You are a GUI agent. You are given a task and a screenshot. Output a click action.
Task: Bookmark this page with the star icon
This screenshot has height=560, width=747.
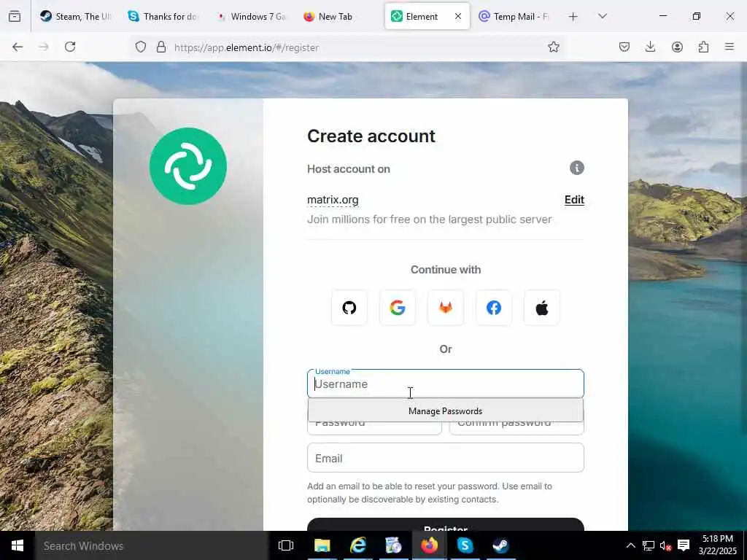[553, 47]
